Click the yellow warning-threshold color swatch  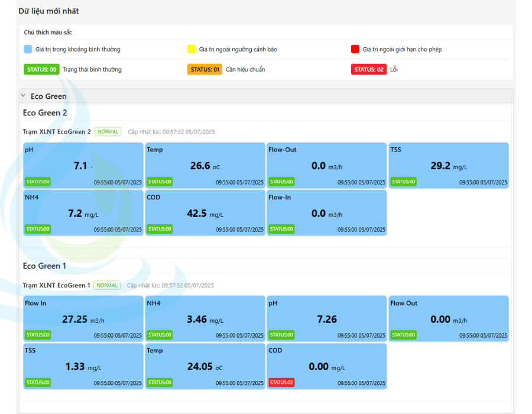(x=192, y=49)
